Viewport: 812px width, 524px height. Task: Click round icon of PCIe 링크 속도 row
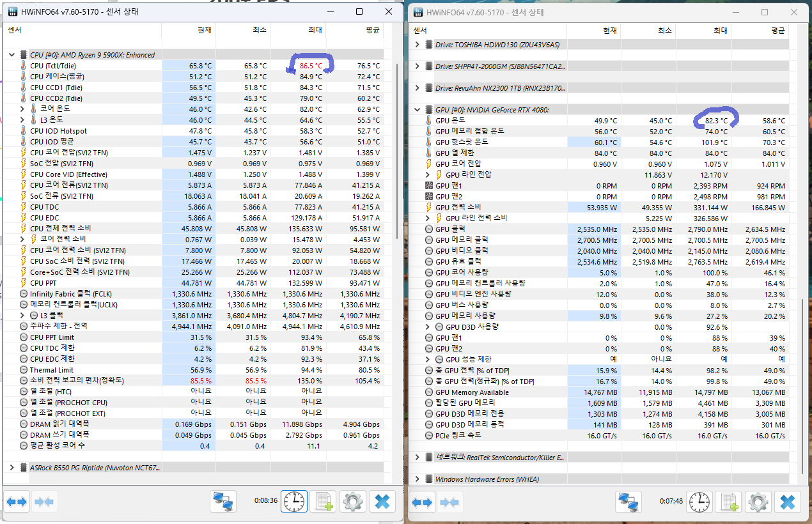pyautogui.click(x=429, y=435)
